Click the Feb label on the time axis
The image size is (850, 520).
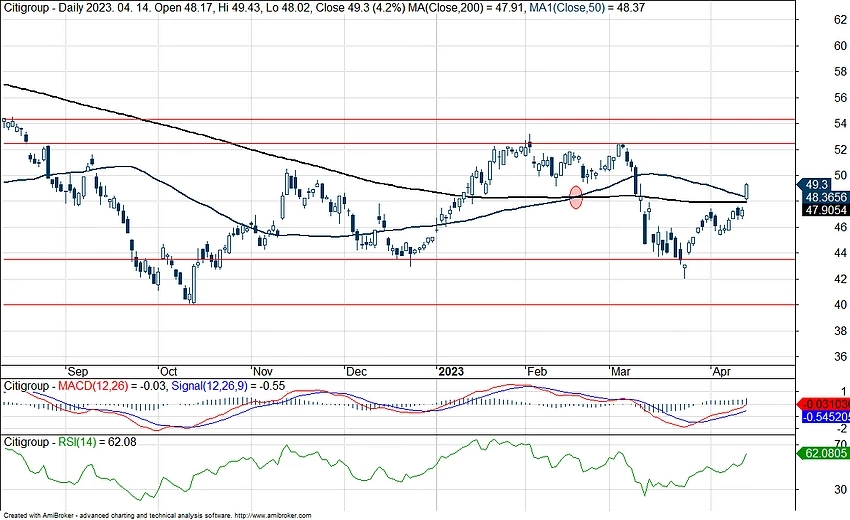point(537,371)
